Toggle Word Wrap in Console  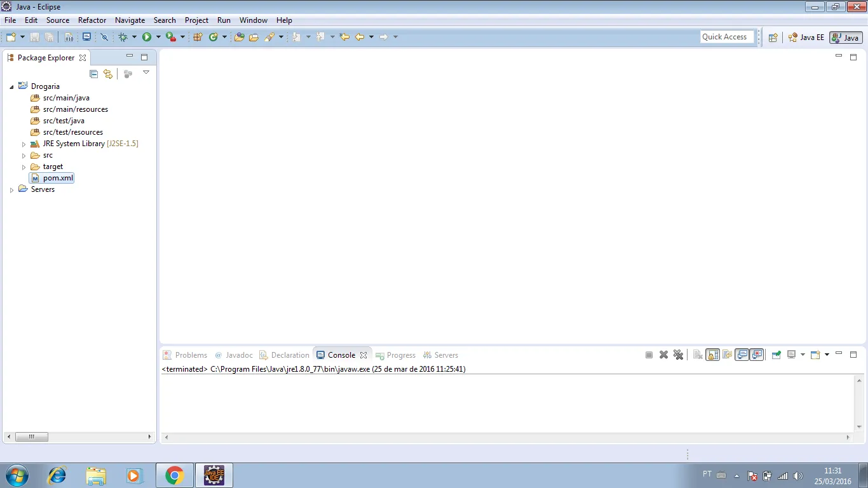pos(728,355)
